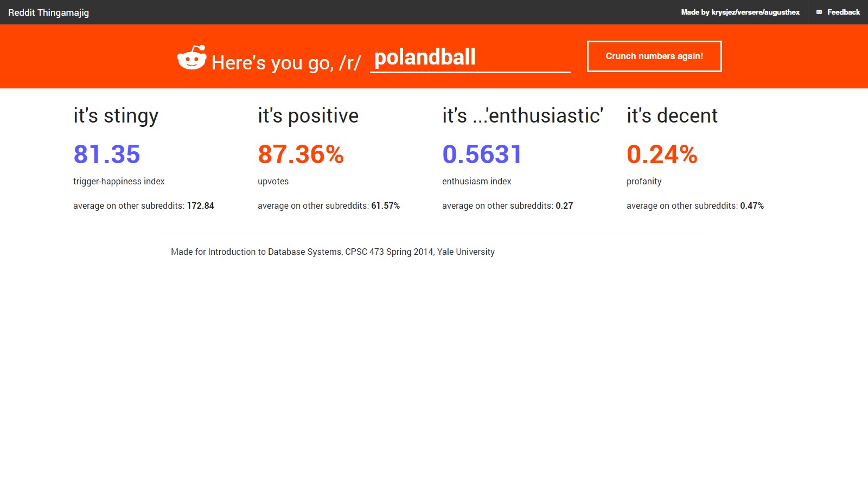Image resolution: width=868 pixels, height=488 pixels.
Task: Click the it's decent heading
Action: click(x=672, y=115)
